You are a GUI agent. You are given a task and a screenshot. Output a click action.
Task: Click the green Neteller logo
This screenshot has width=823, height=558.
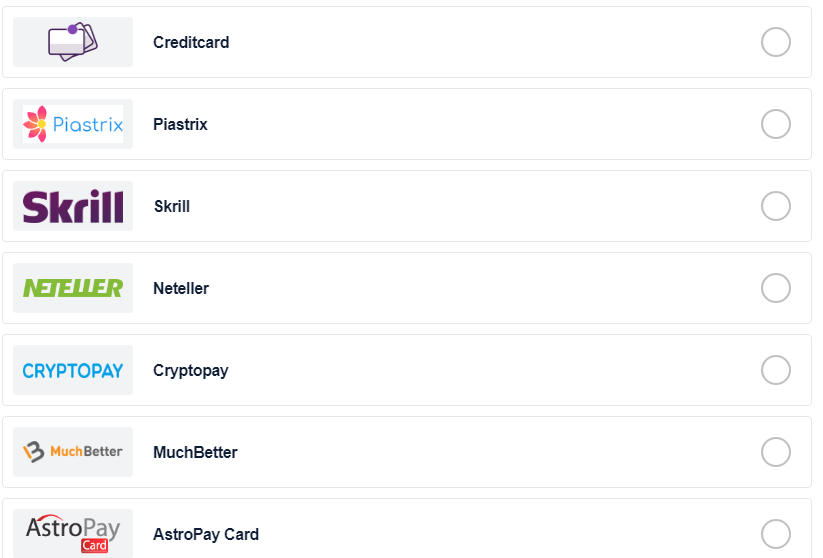[x=73, y=288]
